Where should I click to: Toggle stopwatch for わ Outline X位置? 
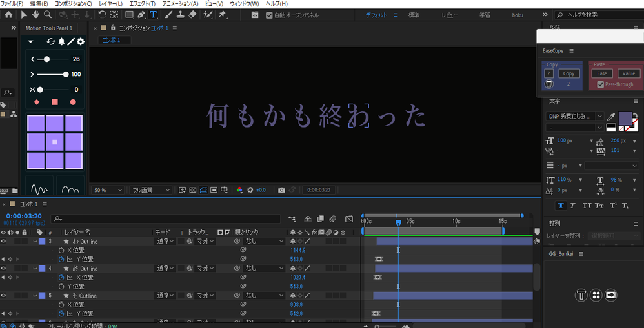61,250
